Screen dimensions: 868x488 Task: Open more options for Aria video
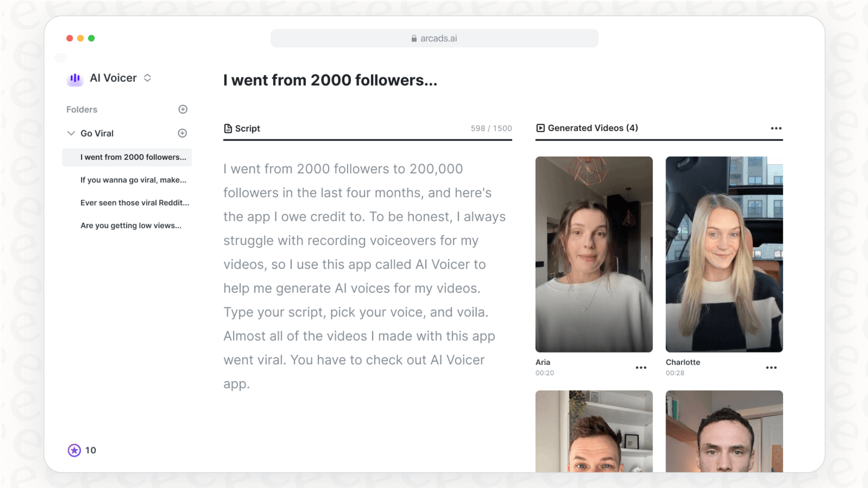point(641,368)
